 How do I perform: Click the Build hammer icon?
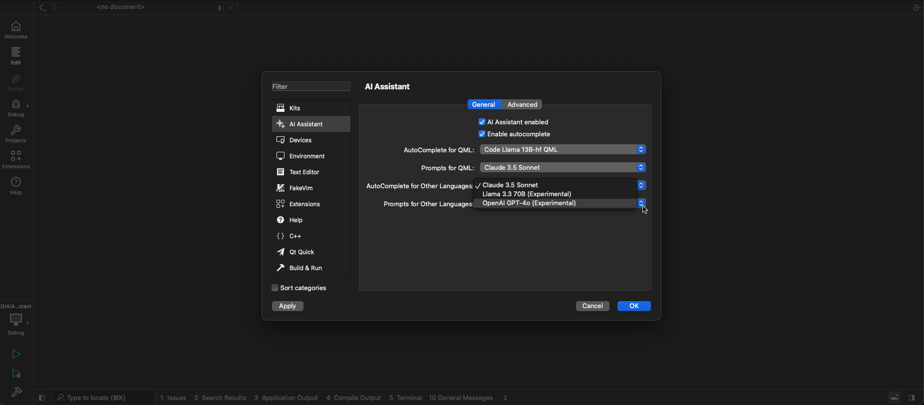pos(16,392)
